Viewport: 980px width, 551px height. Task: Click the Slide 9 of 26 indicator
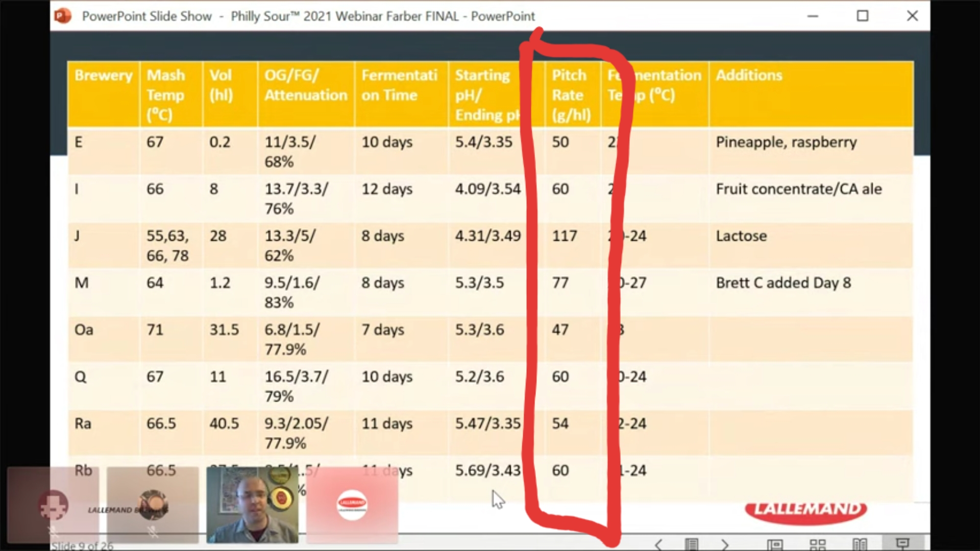pyautogui.click(x=82, y=545)
